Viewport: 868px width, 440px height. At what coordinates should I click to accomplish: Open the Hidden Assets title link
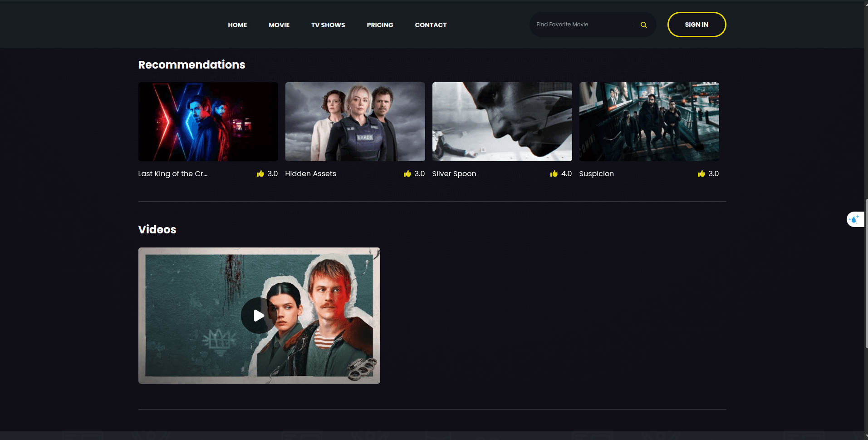310,173
